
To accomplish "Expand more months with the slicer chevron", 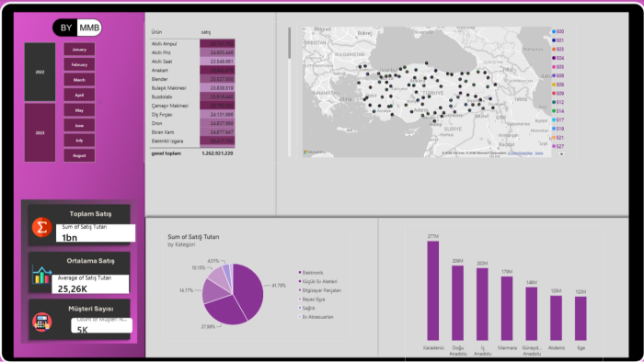I will click(99, 103).
